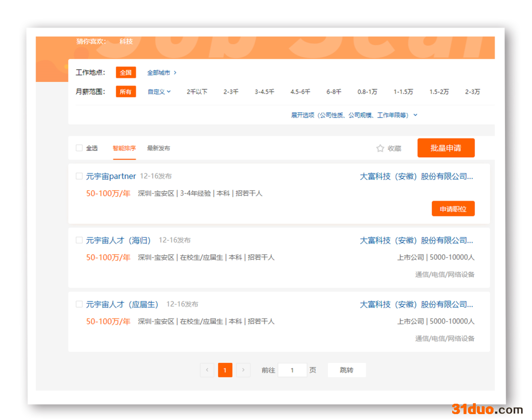This screenshot has height=420, width=532.
Task: Expand 展开选项 additional filter options
Action: pyautogui.click(x=354, y=115)
